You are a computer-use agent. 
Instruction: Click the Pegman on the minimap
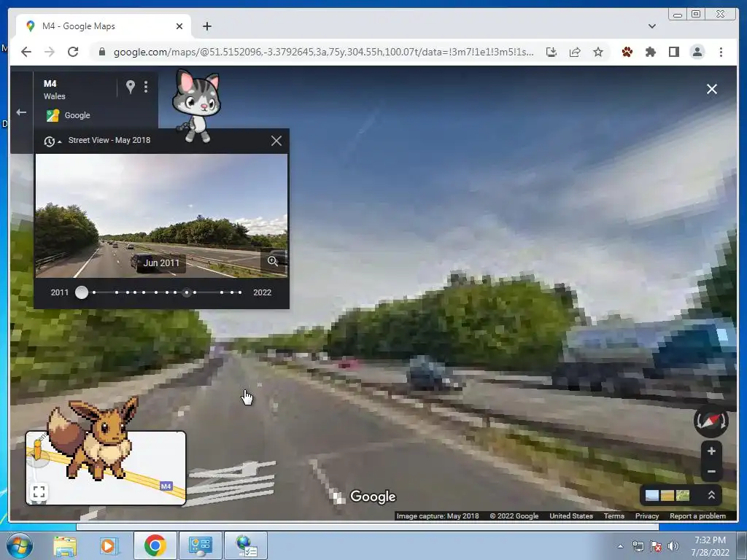[x=38, y=451]
